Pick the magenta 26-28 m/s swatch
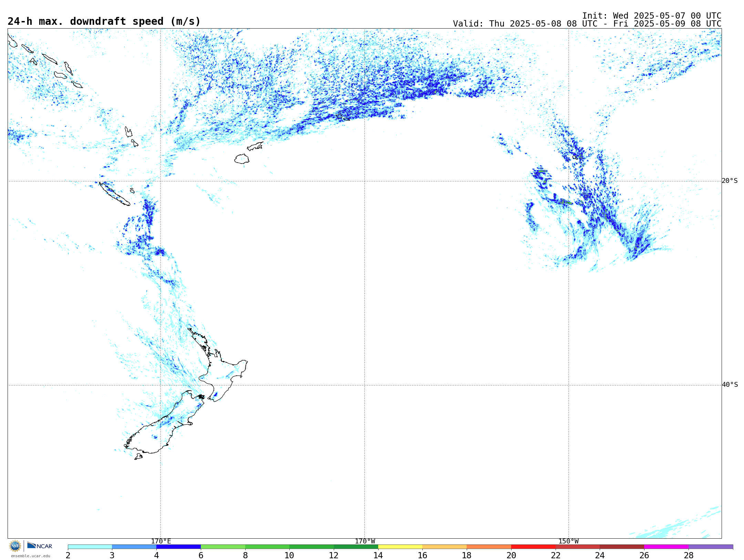The height and width of the screenshot is (560, 744). (x=666, y=547)
